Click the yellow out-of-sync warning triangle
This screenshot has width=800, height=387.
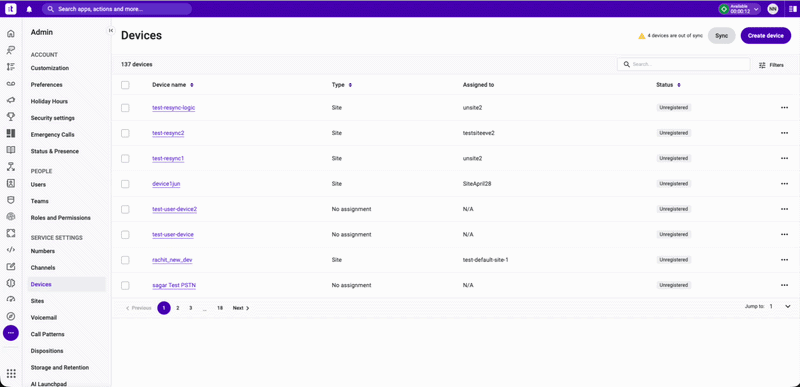[x=642, y=36]
